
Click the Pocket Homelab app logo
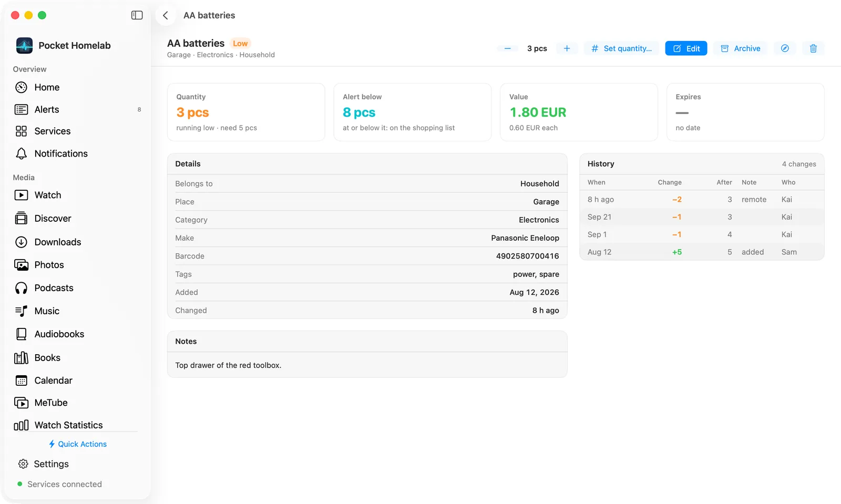(x=24, y=46)
